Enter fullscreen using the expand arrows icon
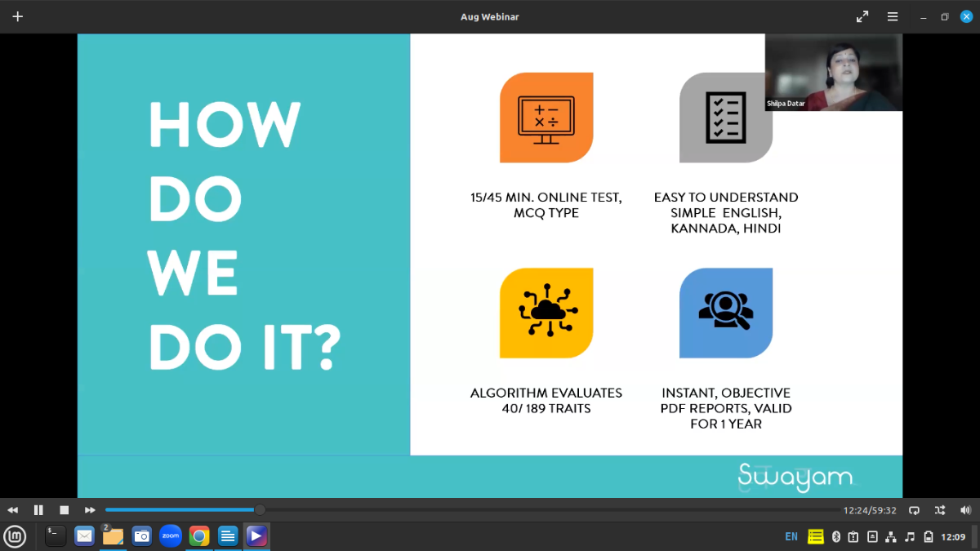This screenshot has width=980, height=551. (862, 16)
